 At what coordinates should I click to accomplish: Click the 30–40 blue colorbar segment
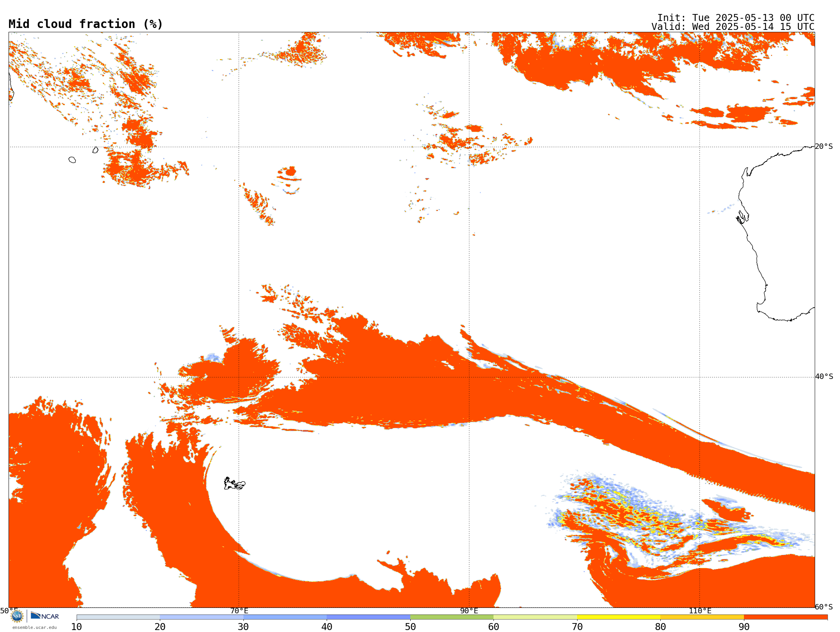[x=285, y=617]
